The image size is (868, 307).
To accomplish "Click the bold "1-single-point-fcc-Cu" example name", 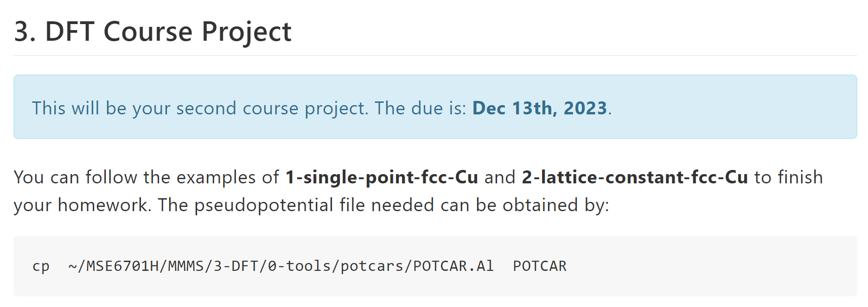I will coord(381,177).
